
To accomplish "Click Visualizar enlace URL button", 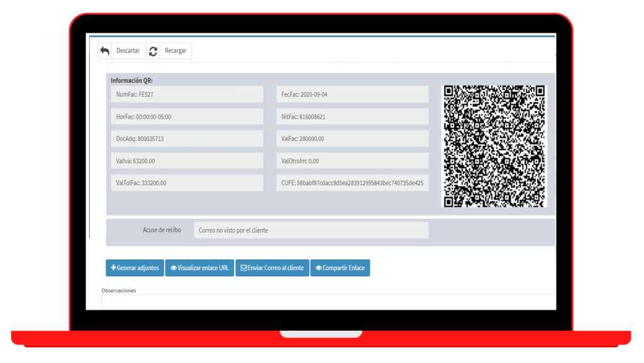I will (199, 268).
